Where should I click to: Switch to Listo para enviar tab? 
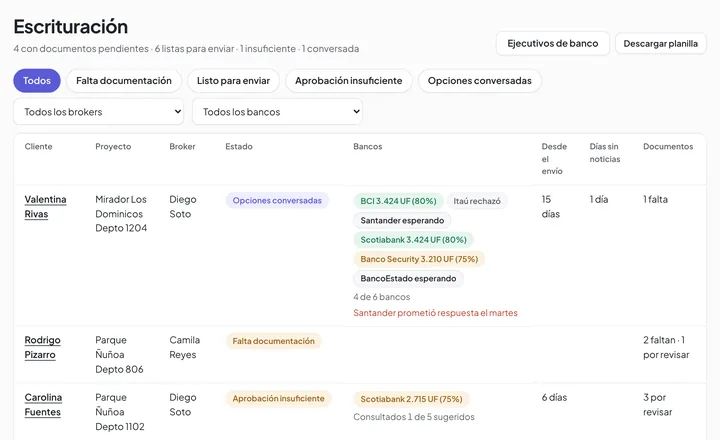[x=233, y=81]
